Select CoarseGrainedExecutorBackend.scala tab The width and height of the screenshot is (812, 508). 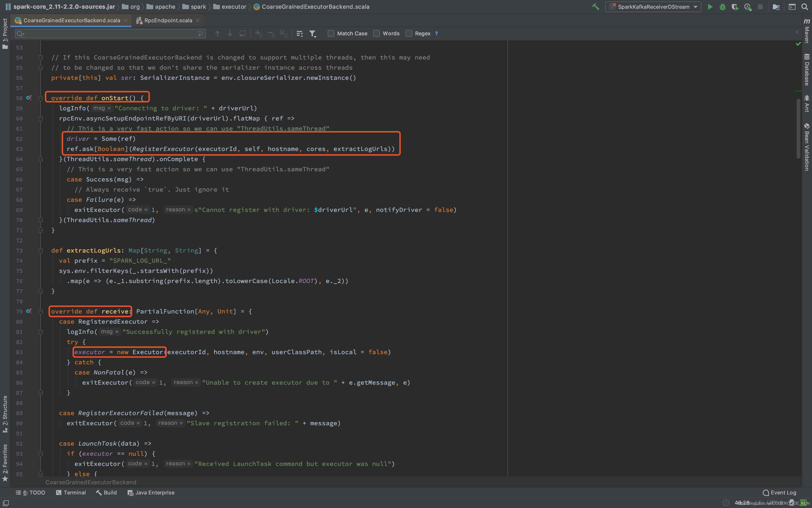(x=72, y=21)
